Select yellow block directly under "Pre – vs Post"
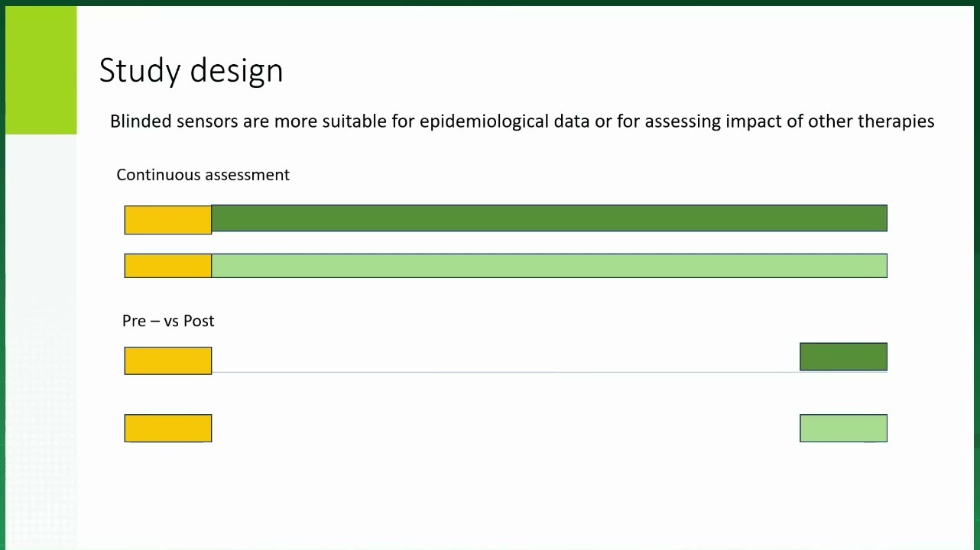Image resolution: width=980 pixels, height=550 pixels. [x=168, y=361]
